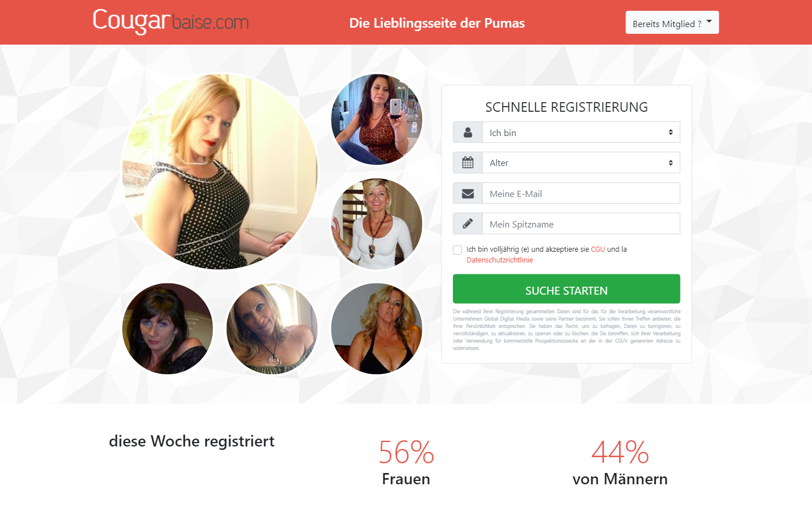Click the envelope icon beside Meine E-Mail
The width and height of the screenshot is (812, 508).
[467, 194]
